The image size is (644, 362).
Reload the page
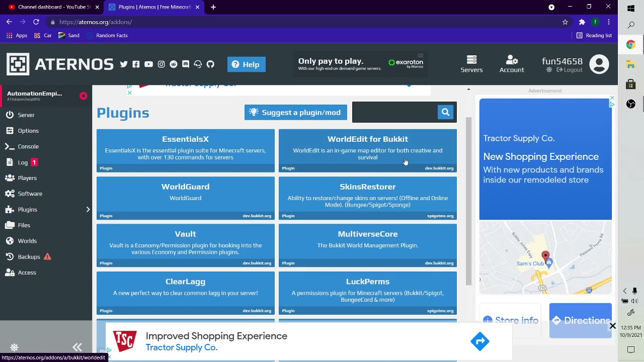tap(36, 22)
